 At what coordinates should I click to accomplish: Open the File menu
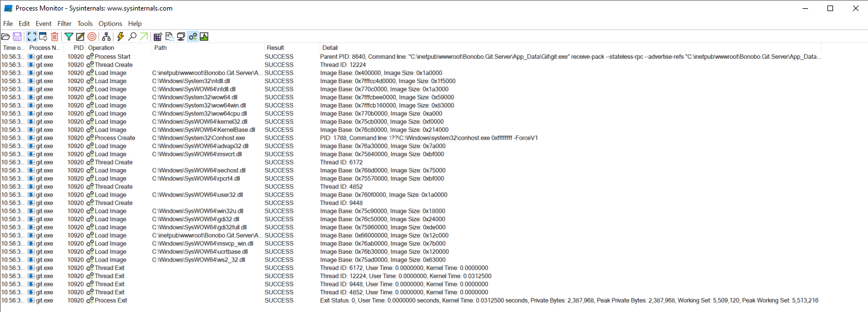point(8,24)
